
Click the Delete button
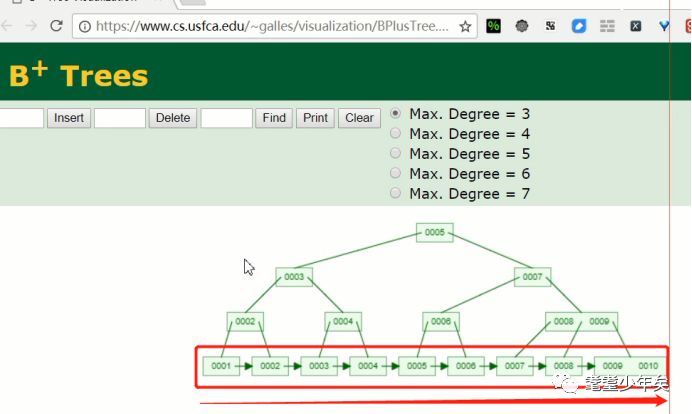(x=173, y=118)
